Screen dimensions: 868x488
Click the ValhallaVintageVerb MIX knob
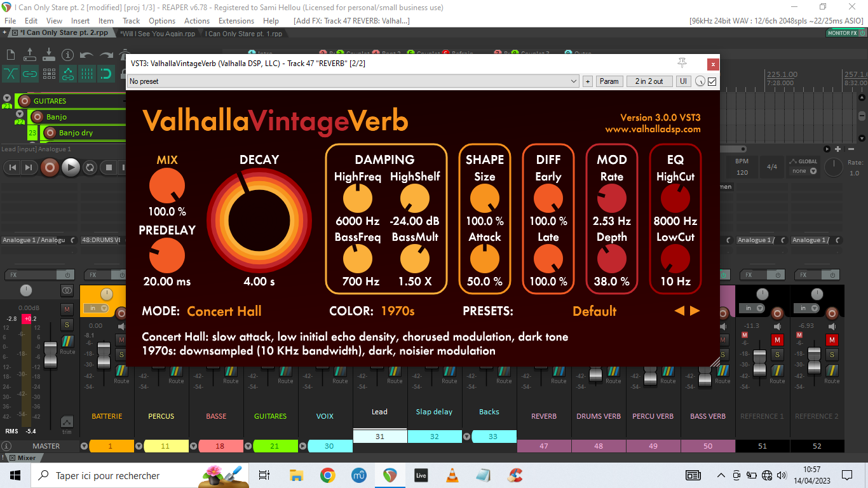pos(167,186)
